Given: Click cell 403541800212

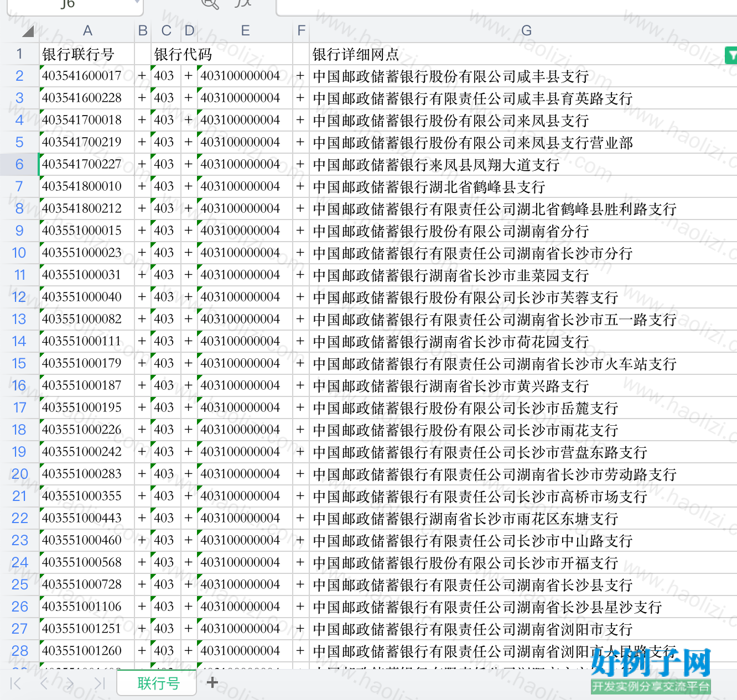Looking at the screenshot, I should tap(87, 208).
